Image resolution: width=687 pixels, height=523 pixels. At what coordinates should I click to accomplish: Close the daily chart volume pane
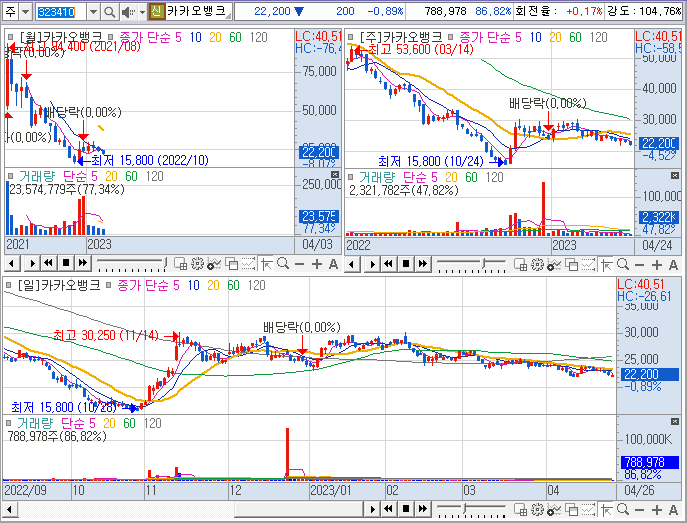675,421
